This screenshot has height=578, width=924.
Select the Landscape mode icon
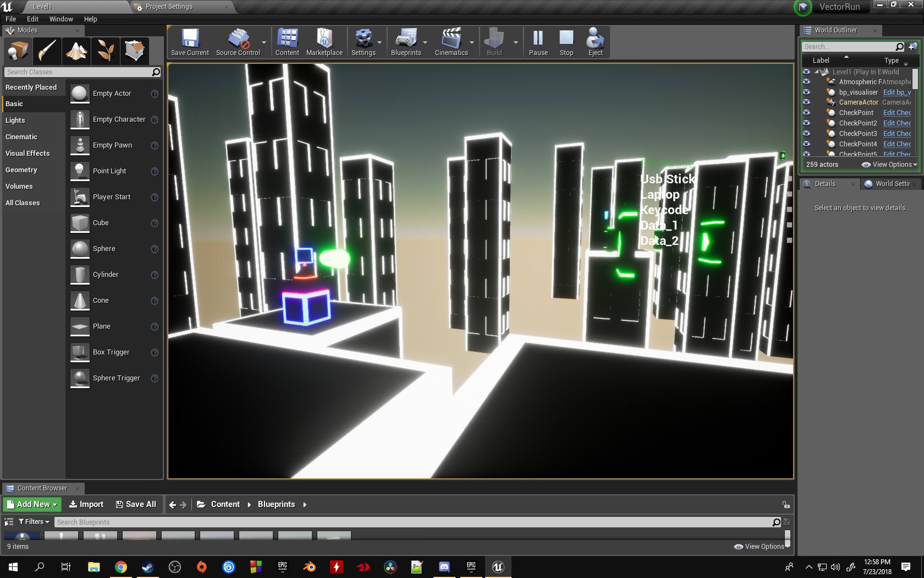[76, 51]
